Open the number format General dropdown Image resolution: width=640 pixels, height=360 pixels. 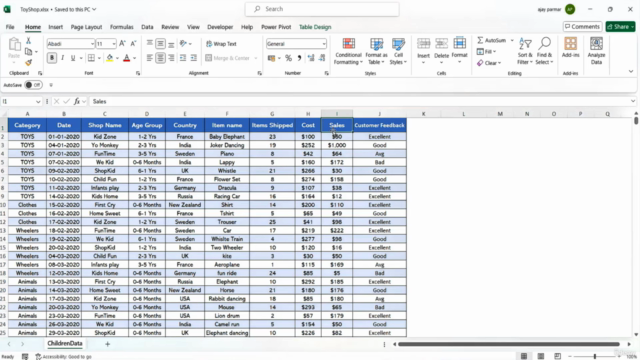324,44
